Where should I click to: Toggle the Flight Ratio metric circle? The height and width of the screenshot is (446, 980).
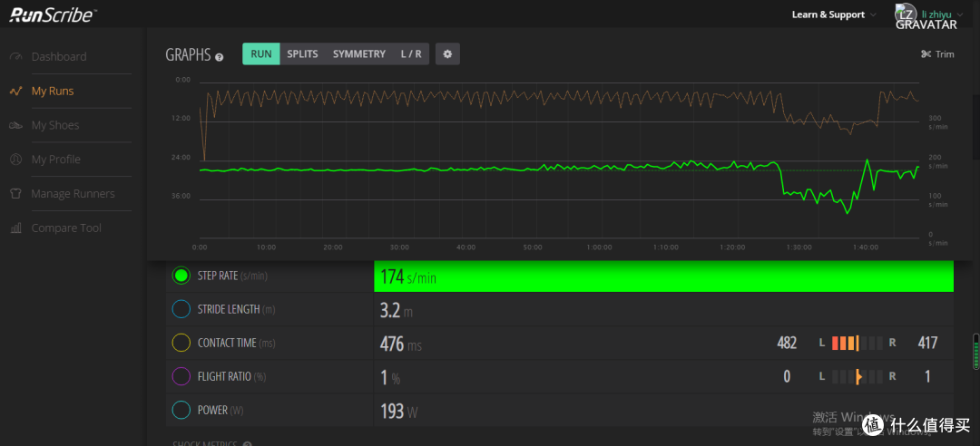tap(181, 377)
